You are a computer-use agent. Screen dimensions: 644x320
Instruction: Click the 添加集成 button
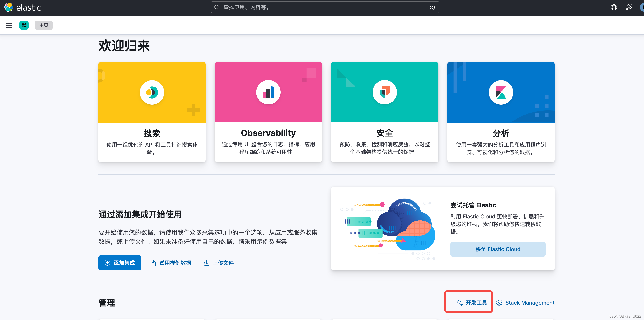(120, 263)
